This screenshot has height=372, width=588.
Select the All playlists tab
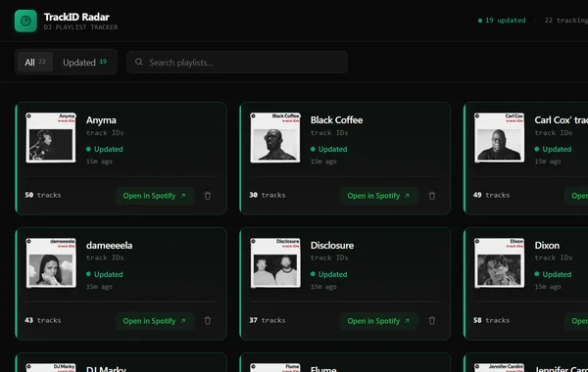[x=35, y=63]
